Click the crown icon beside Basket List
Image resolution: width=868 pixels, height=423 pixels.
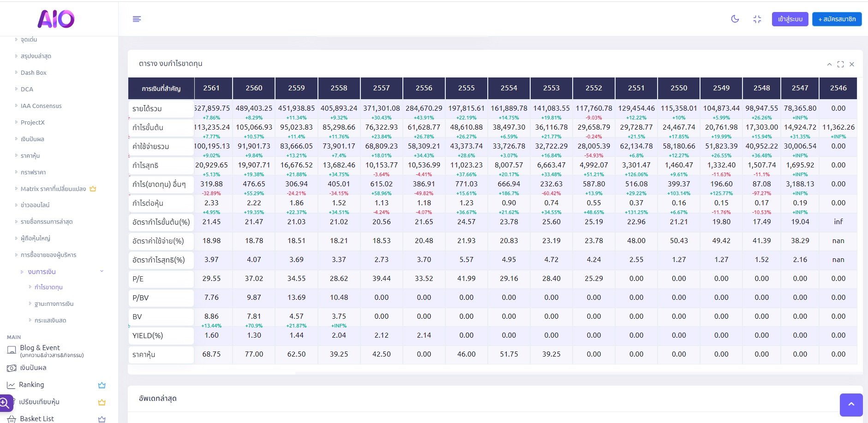[102, 419]
